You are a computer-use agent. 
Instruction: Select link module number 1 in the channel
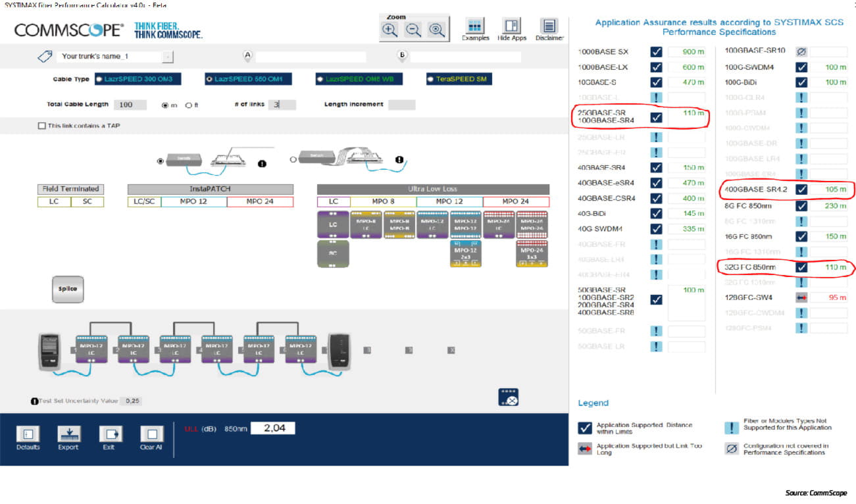91,349
